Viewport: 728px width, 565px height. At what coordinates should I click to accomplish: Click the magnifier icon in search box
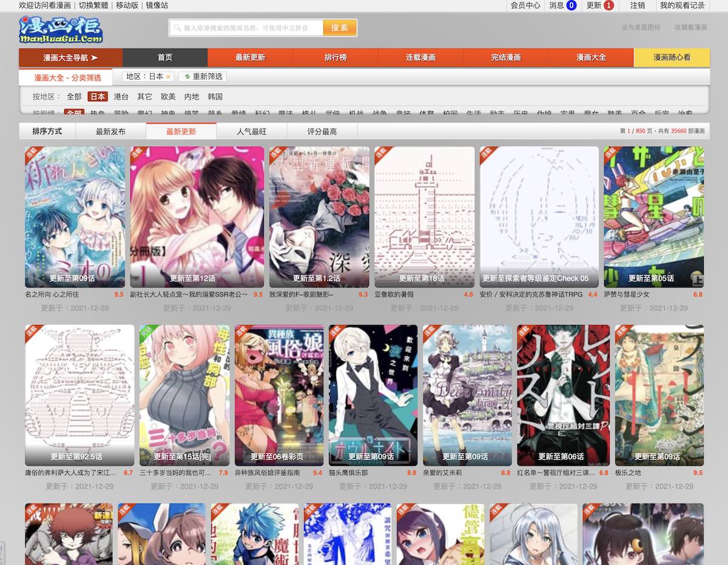(x=177, y=28)
